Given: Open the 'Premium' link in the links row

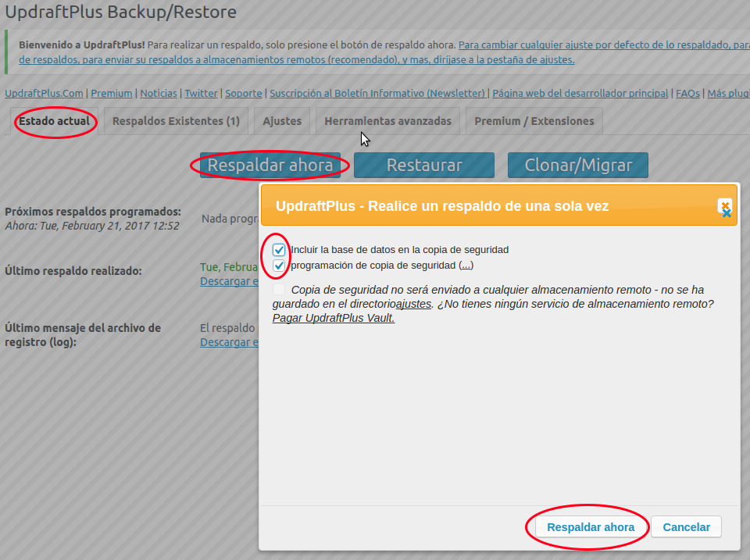Looking at the screenshot, I should pos(112,93).
